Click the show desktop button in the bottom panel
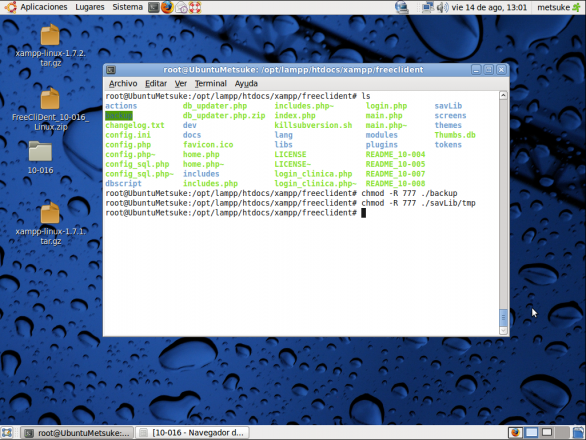 pyautogui.click(x=7, y=433)
